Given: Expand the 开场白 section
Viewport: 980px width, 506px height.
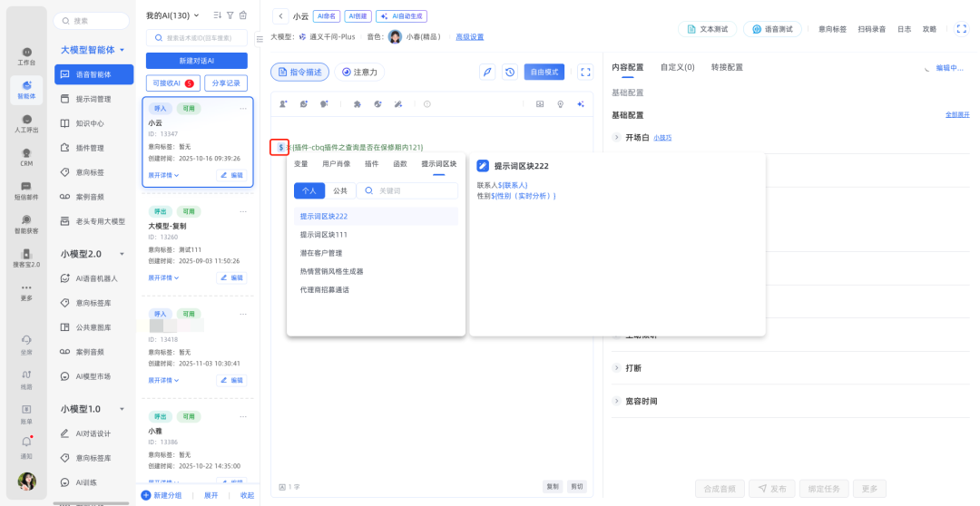Looking at the screenshot, I should pos(618,137).
